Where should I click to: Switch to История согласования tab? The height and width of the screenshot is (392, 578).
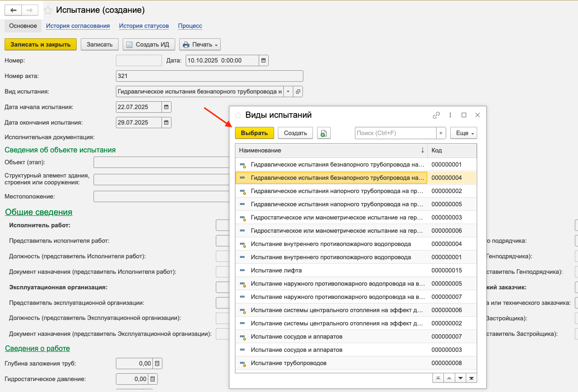pyautogui.click(x=78, y=26)
